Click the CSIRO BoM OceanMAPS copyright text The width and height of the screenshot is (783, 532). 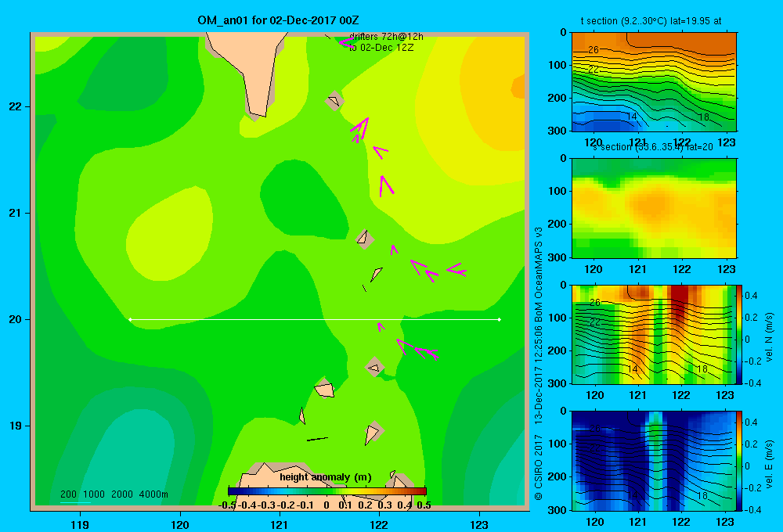point(539,363)
